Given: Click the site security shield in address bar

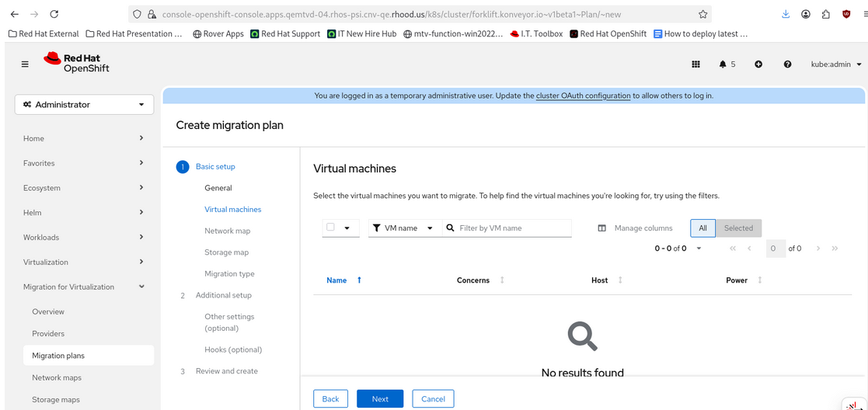Looking at the screenshot, I should pyautogui.click(x=138, y=14).
